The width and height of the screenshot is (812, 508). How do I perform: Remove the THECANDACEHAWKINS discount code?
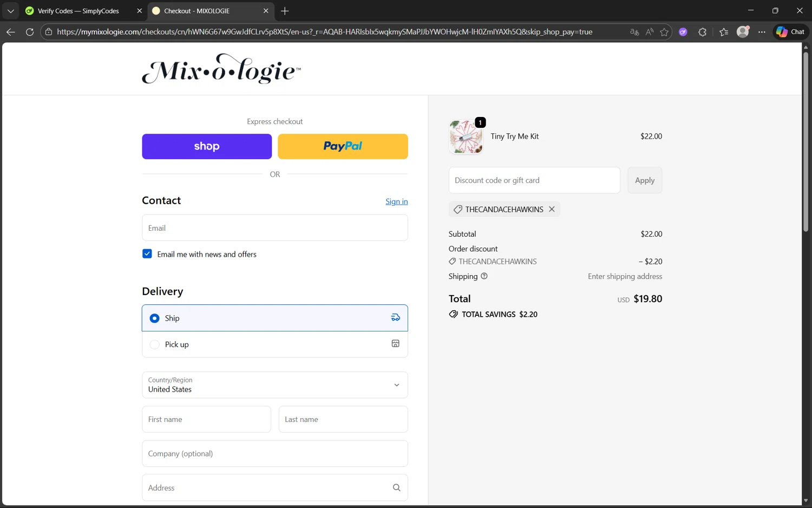pyautogui.click(x=552, y=209)
